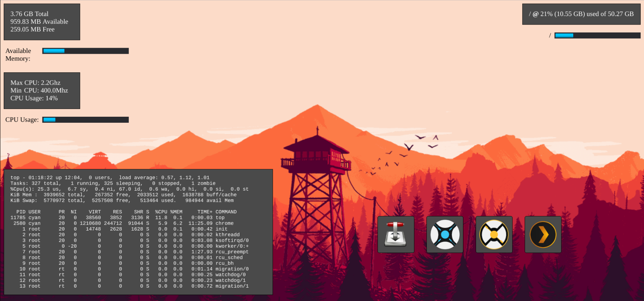Image resolution: width=644 pixels, height=301 pixels.
Task: Click the 'CPU Usage: 14%' text
Action: (x=34, y=98)
